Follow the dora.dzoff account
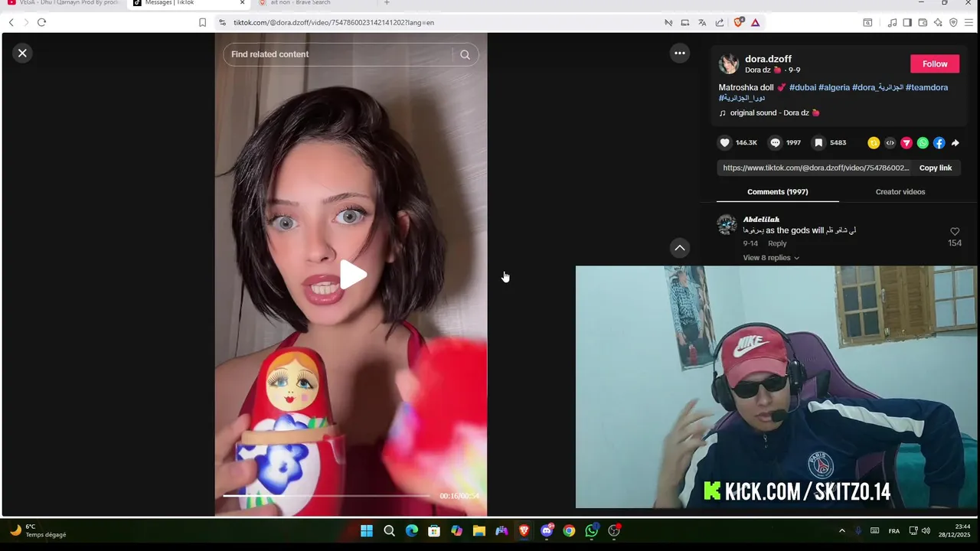The height and width of the screenshot is (551, 980). [x=935, y=64]
